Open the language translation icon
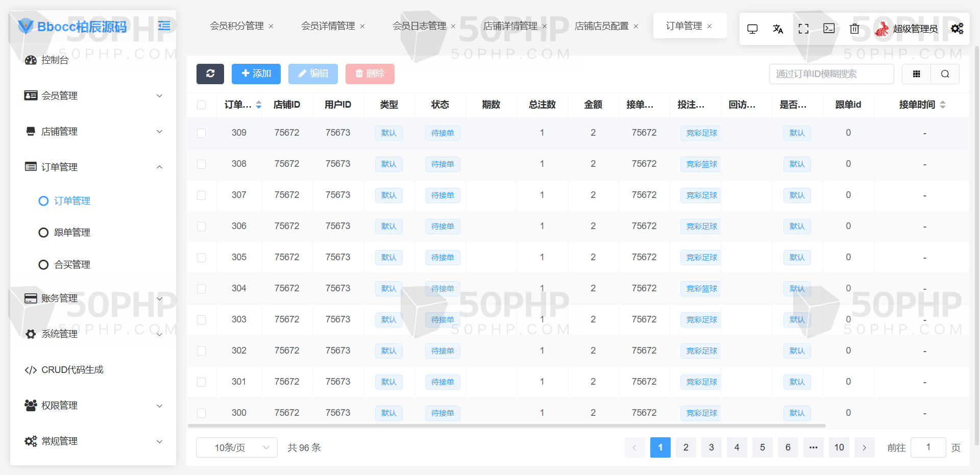Screen dimensions: 980x475 (x=778, y=29)
